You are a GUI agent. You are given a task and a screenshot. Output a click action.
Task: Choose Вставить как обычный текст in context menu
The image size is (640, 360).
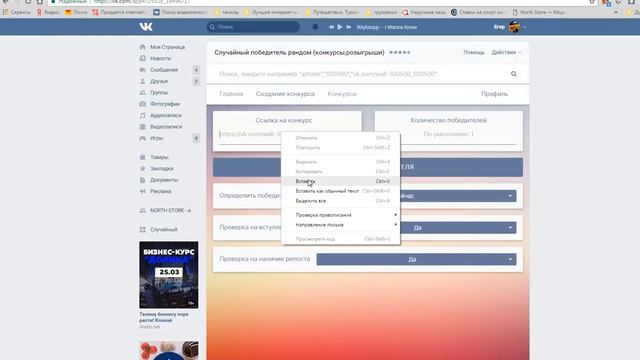(x=341, y=191)
